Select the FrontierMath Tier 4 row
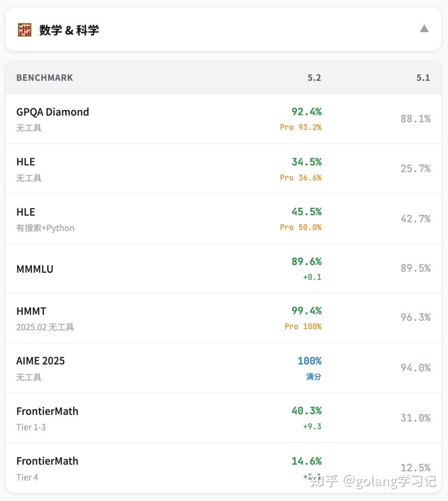 pyautogui.click(x=224, y=468)
